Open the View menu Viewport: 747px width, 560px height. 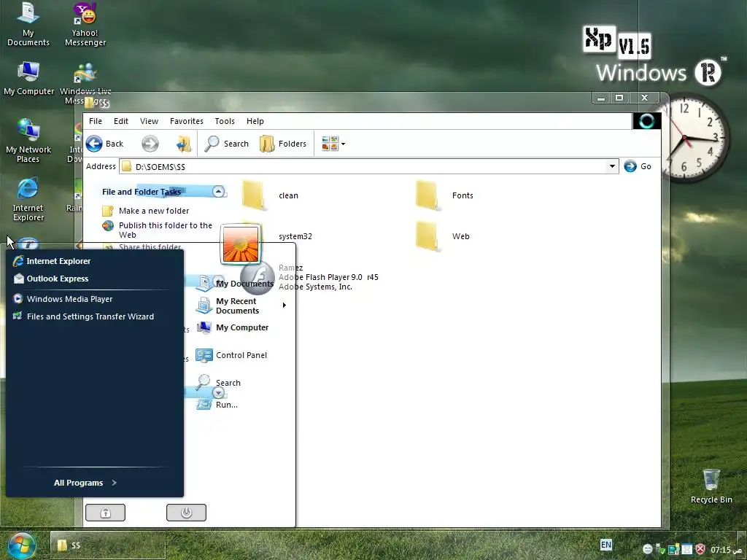click(x=149, y=121)
